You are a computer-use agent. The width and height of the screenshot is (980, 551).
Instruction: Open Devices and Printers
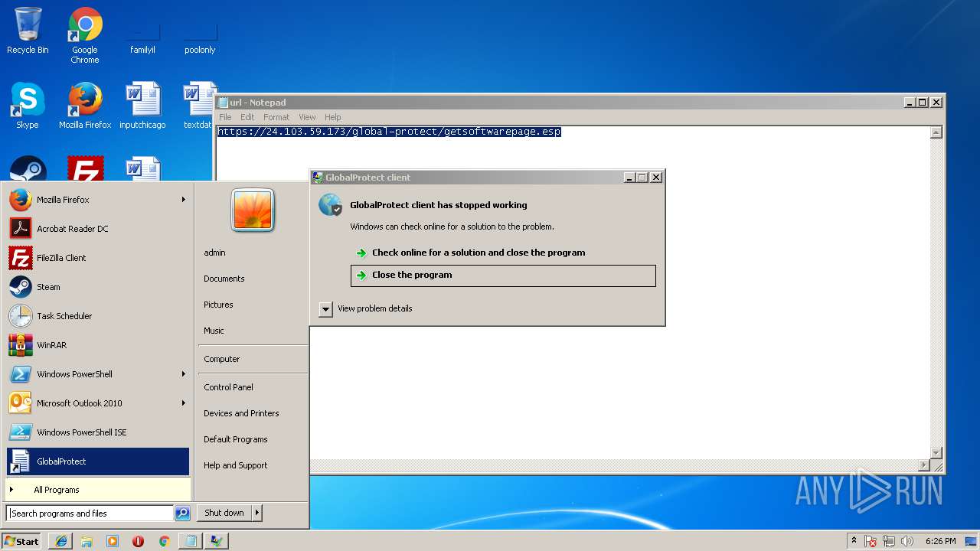point(241,413)
